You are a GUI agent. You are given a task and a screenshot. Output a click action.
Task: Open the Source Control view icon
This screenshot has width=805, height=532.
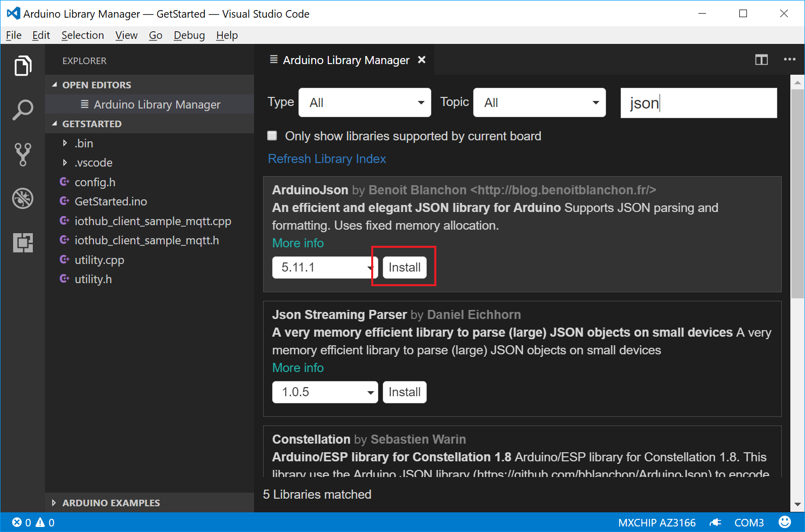pyautogui.click(x=23, y=154)
